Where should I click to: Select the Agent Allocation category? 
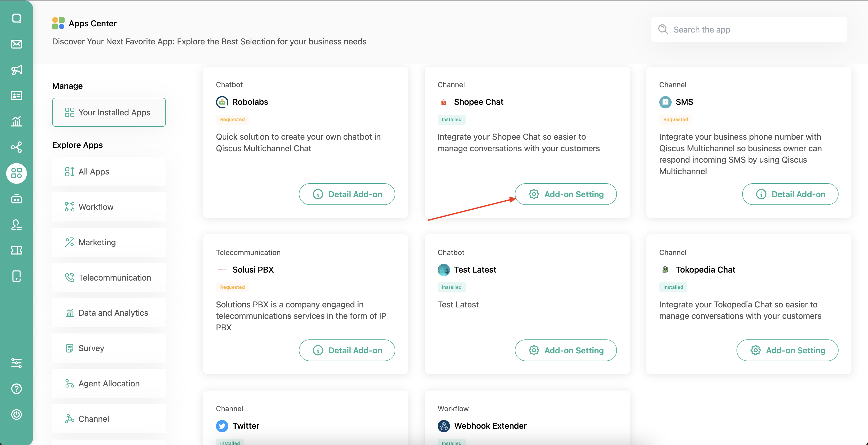(109, 383)
